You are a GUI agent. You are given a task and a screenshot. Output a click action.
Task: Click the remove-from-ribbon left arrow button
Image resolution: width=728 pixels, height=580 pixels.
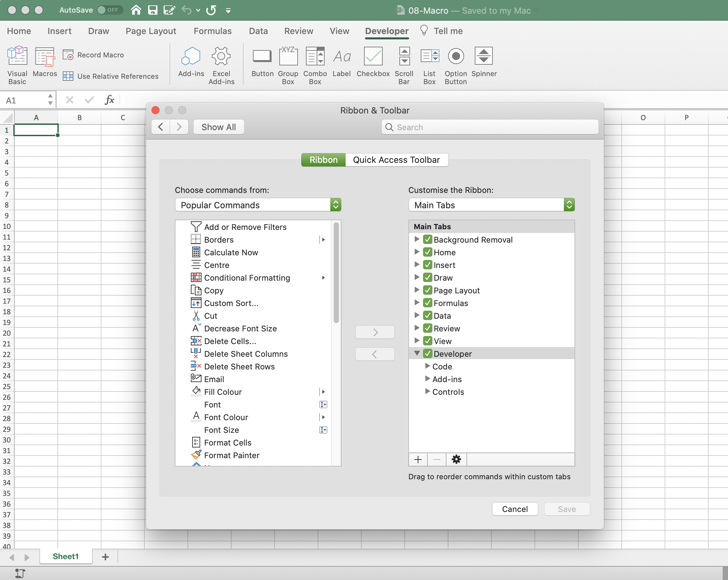pos(375,354)
